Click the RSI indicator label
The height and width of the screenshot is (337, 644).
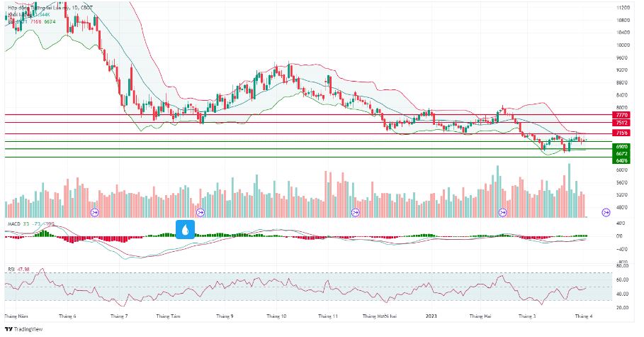tap(11, 269)
